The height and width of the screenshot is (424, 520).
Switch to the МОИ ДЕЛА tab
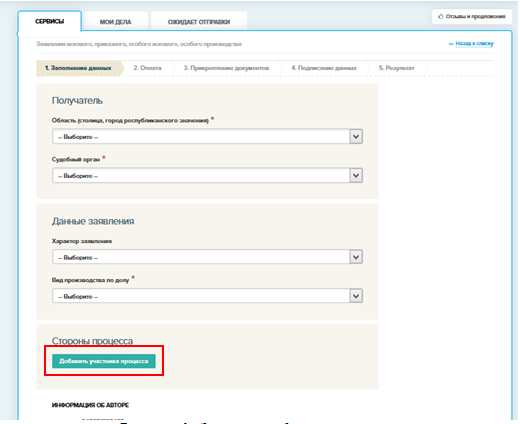[x=115, y=22]
